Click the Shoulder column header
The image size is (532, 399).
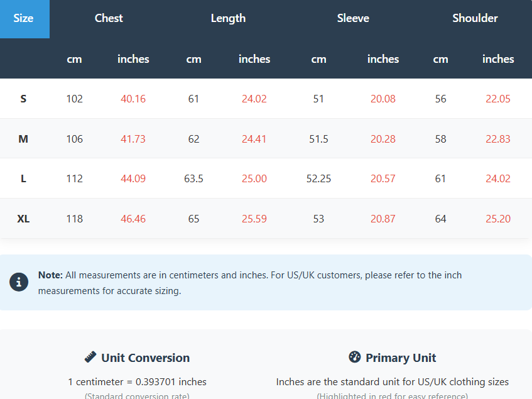click(x=475, y=18)
